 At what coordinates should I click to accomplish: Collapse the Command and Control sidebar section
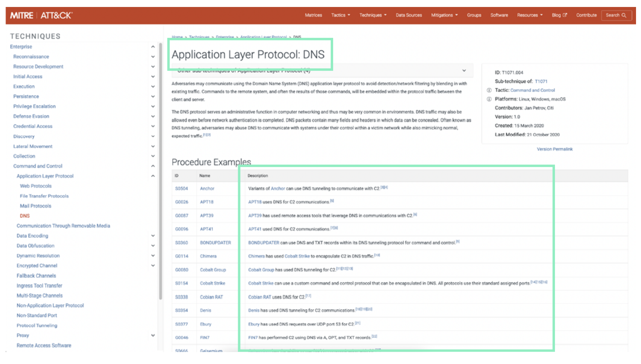point(153,166)
